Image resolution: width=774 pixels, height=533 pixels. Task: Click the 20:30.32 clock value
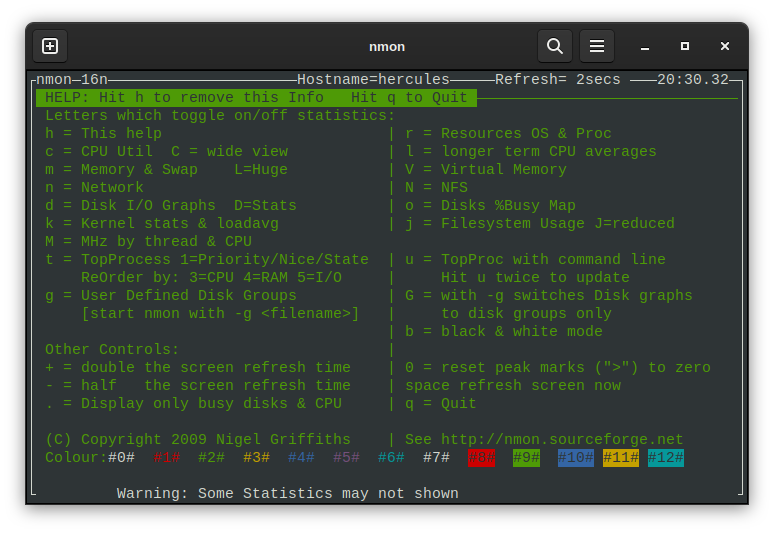click(x=693, y=79)
